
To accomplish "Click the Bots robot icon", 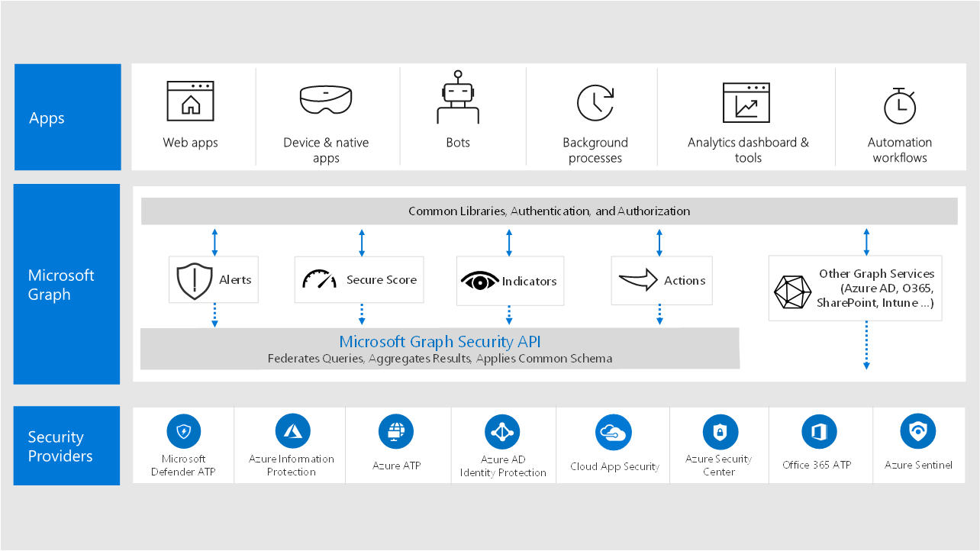I will [x=458, y=97].
